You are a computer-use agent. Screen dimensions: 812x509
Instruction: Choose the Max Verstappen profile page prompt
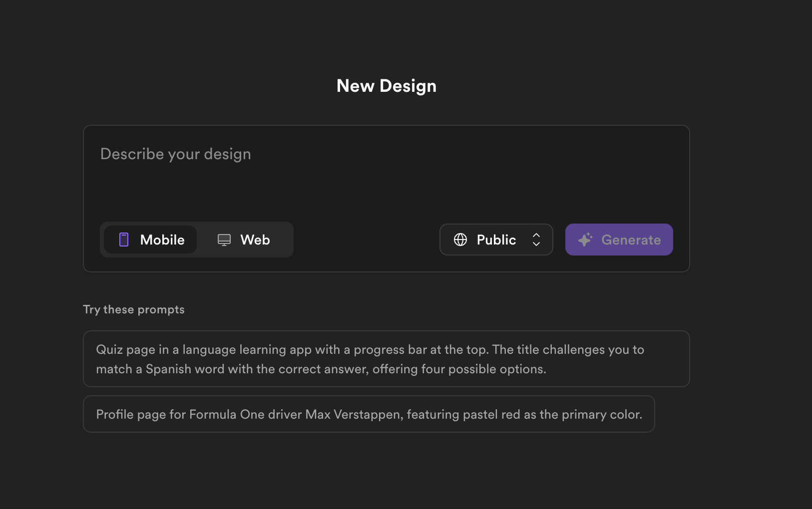click(369, 414)
